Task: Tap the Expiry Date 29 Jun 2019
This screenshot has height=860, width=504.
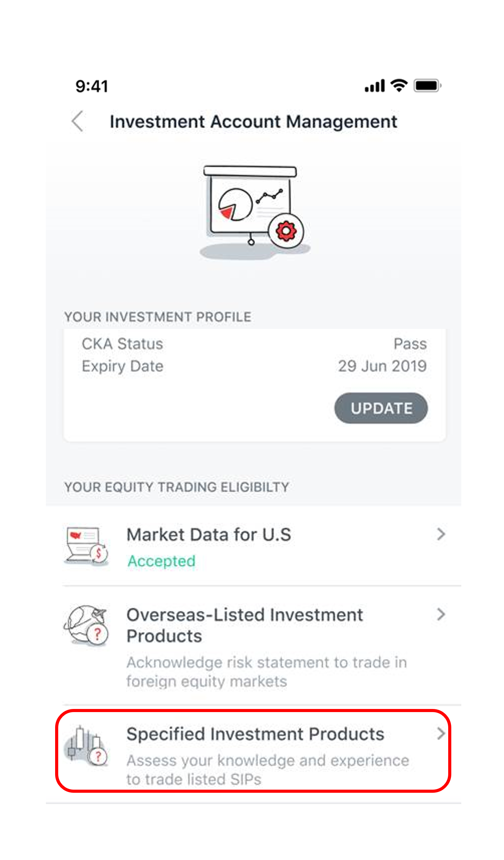Action: click(x=382, y=366)
